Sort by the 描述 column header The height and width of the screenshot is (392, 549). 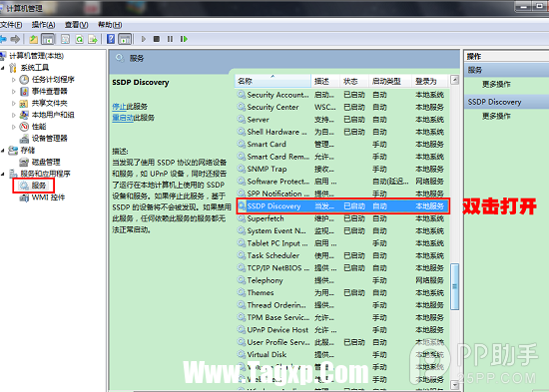tap(325, 81)
